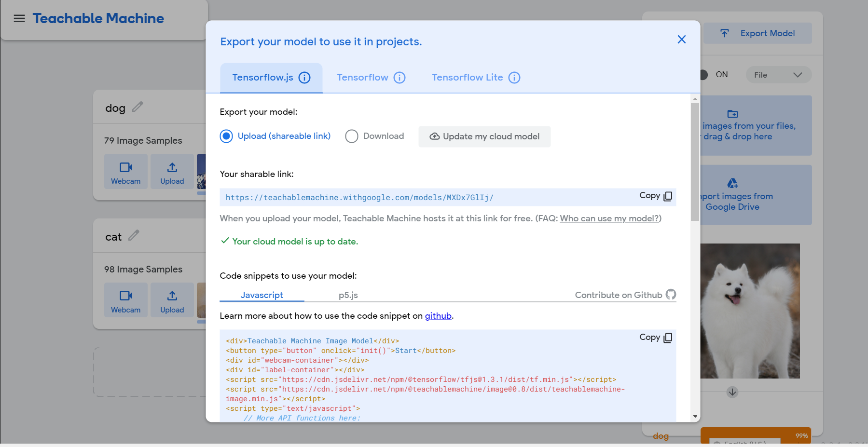Click the dog 99% confidence bar
The height and width of the screenshot is (447, 868).
click(756, 436)
